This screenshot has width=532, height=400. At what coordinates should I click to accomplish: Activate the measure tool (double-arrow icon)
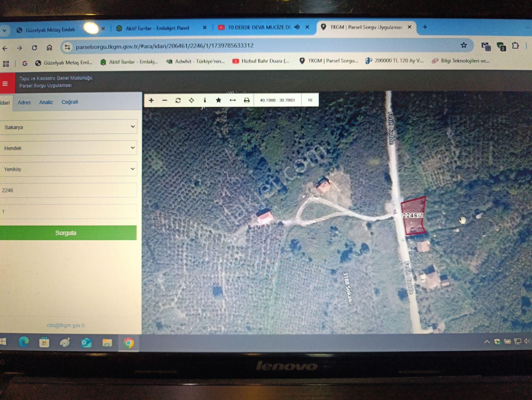(x=232, y=100)
